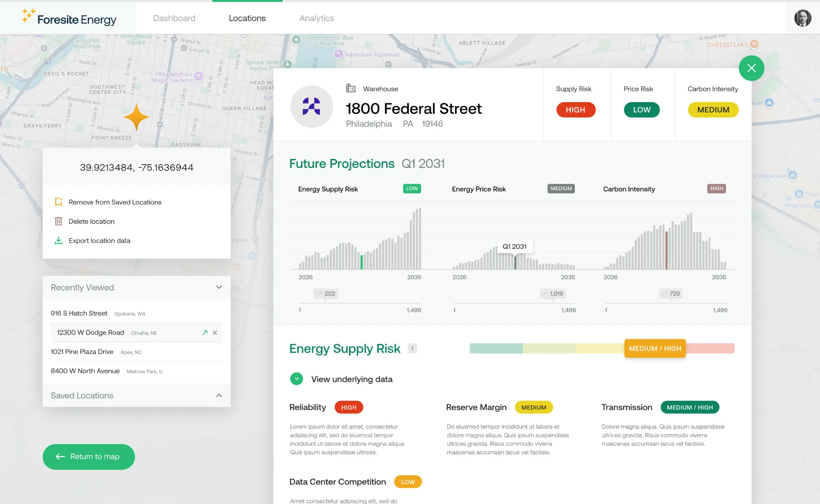Open the Analytics tab
820x504 pixels.
pos(317,18)
